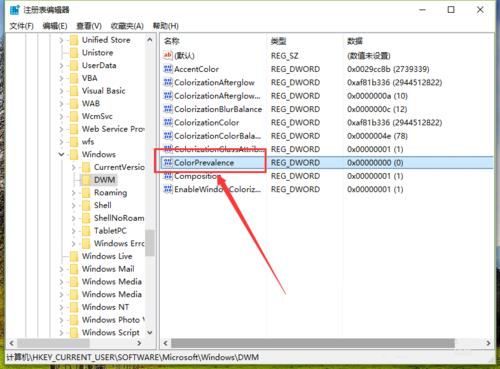This screenshot has height=369, width=500.
Task: Expand the UserData tree node
Action: pyautogui.click(x=61, y=66)
